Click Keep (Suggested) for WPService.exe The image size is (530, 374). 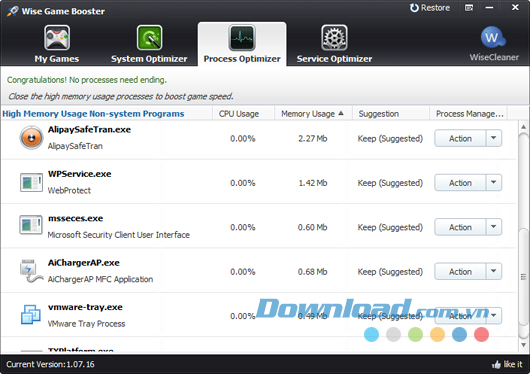[x=390, y=183]
